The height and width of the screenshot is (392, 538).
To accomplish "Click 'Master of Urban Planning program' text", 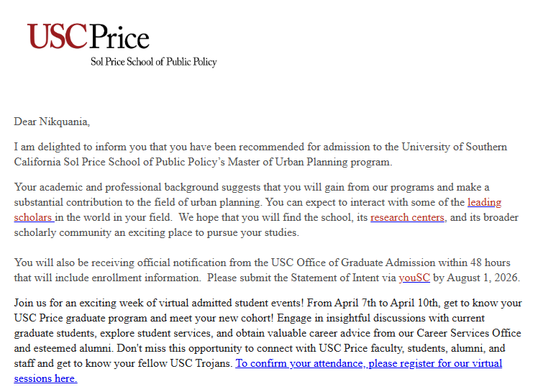I will (309, 162).
